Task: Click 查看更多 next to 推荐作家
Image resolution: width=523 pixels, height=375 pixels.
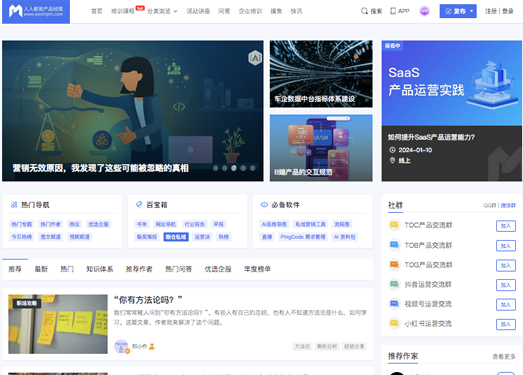Action: (504, 357)
